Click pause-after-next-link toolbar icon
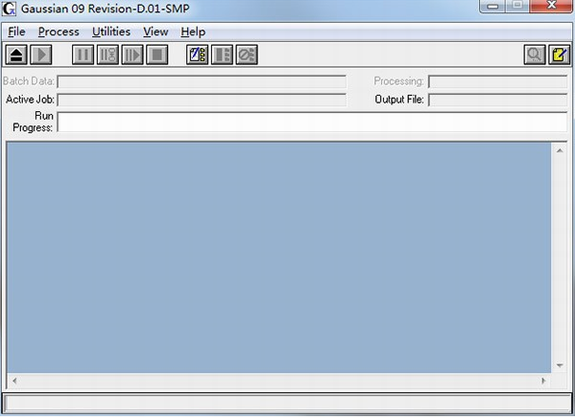Image resolution: width=575 pixels, height=417 pixels. 108,55
